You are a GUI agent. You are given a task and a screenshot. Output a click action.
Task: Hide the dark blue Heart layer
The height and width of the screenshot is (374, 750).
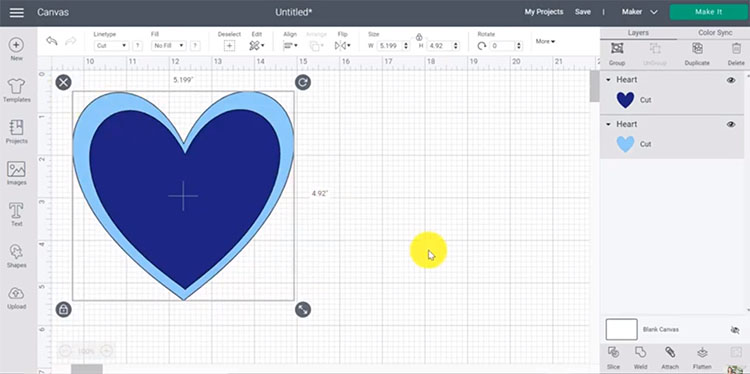[731, 80]
